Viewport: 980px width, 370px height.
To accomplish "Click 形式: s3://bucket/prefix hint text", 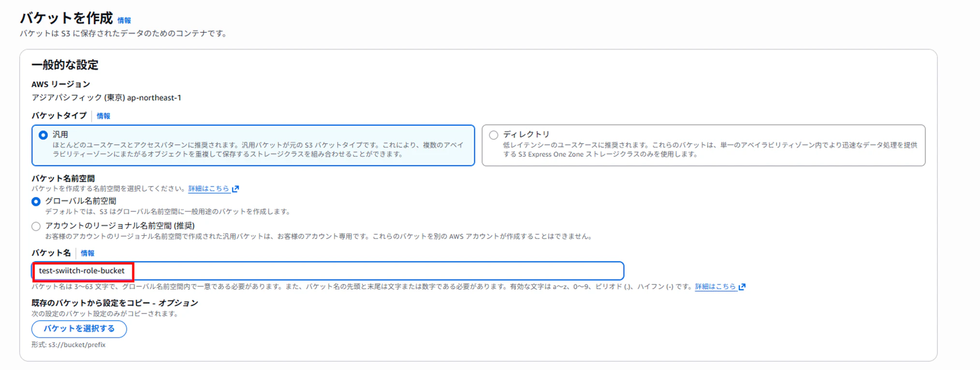I will click(x=68, y=345).
